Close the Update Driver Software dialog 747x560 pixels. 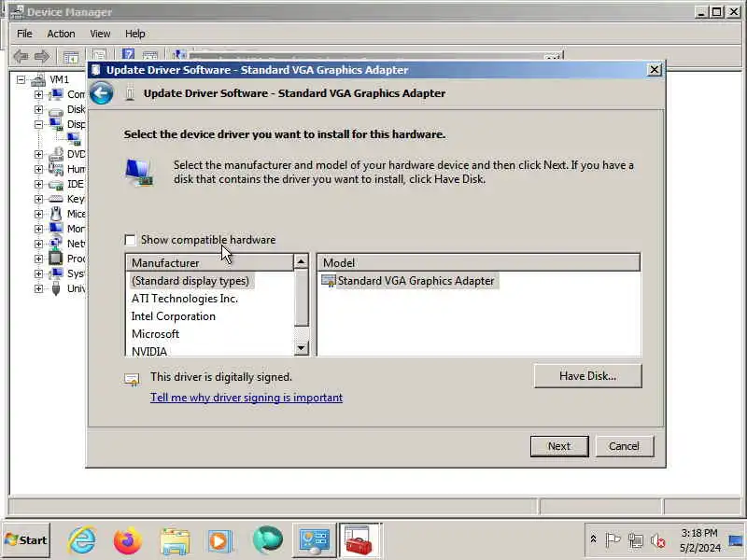click(x=655, y=70)
